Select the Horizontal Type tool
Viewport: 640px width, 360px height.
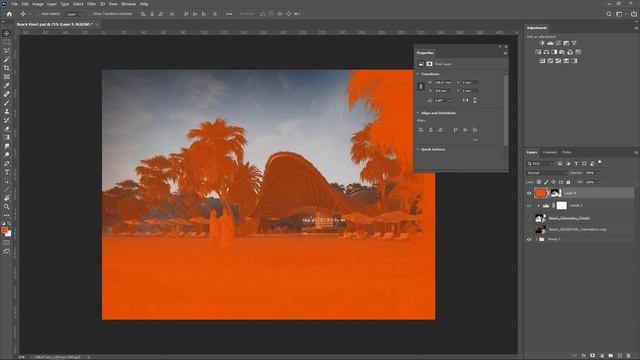[x=7, y=172]
